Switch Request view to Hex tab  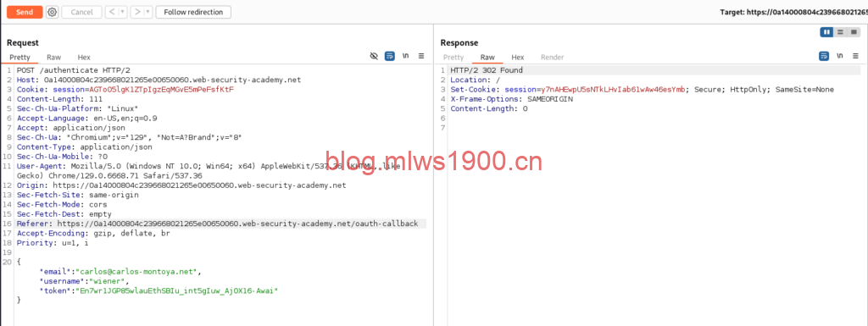point(84,58)
